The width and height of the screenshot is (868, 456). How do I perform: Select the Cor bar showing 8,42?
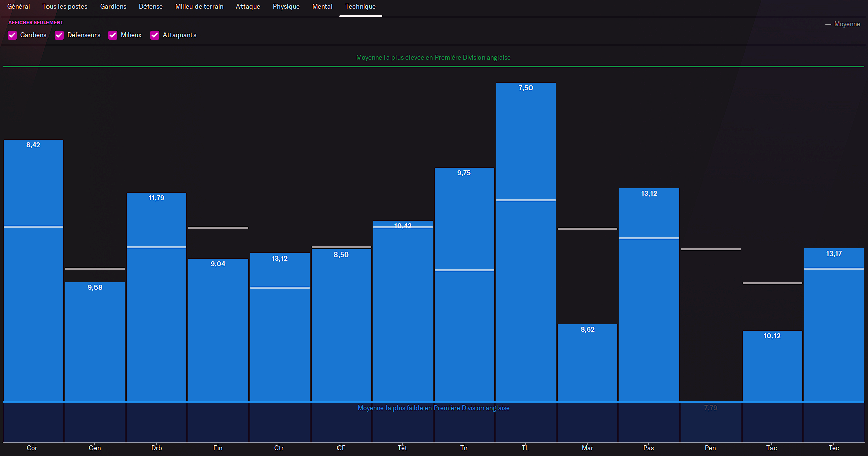click(33, 271)
